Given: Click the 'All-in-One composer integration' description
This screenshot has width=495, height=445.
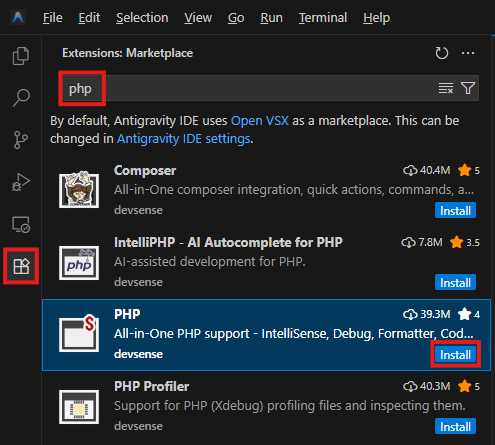Looking at the screenshot, I should pos(294,190).
